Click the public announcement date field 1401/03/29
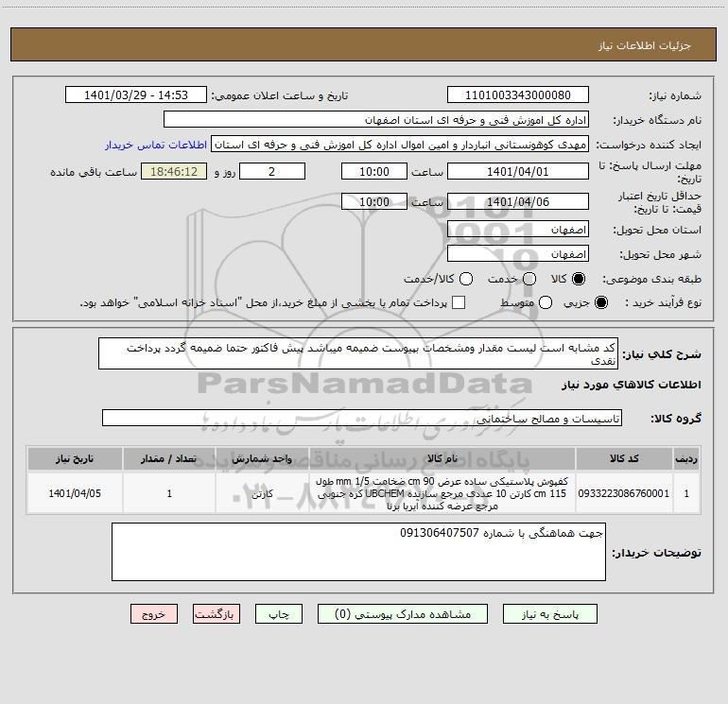The width and height of the screenshot is (728, 704). (x=136, y=94)
